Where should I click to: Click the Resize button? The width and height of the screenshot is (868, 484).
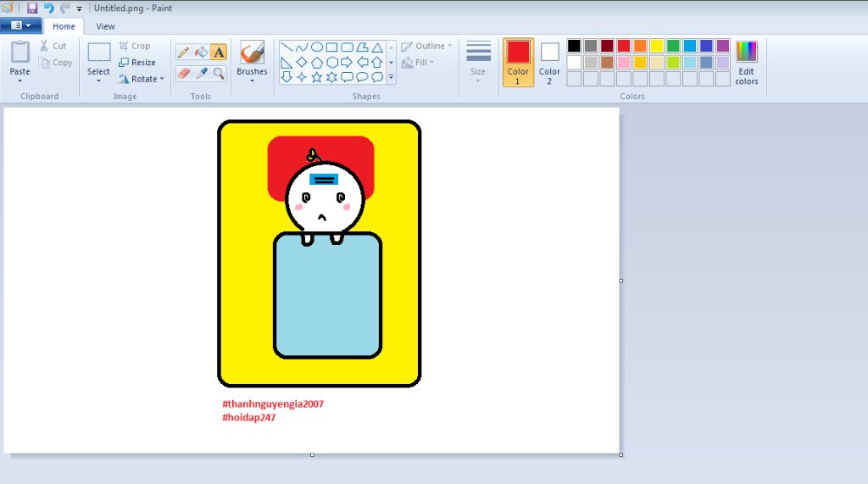click(137, 63)
